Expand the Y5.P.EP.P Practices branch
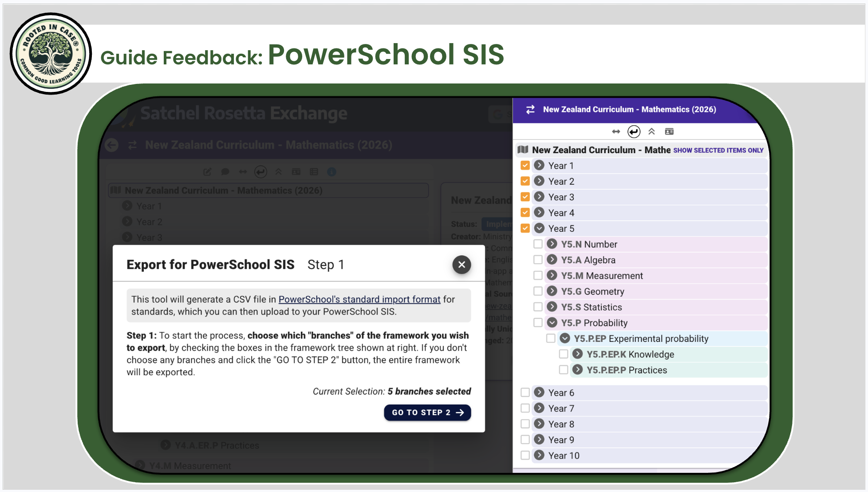The image size is (868, 492). 578,370
